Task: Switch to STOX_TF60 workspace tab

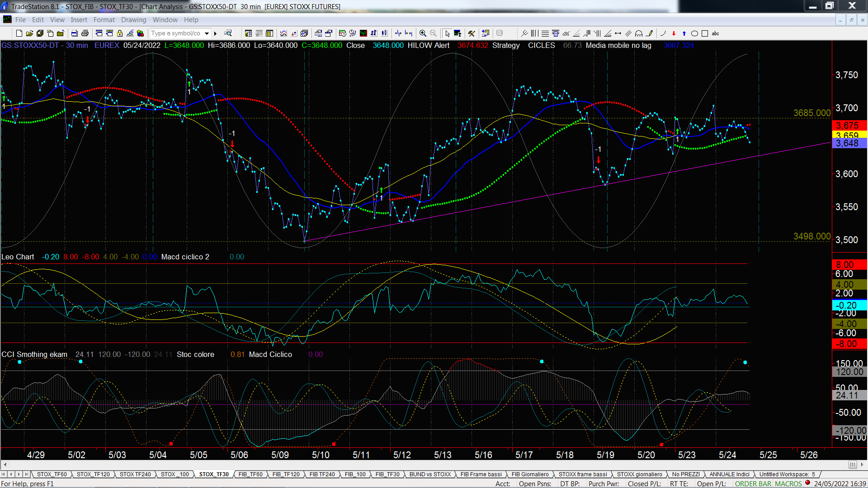Action: tap(52, 474)
